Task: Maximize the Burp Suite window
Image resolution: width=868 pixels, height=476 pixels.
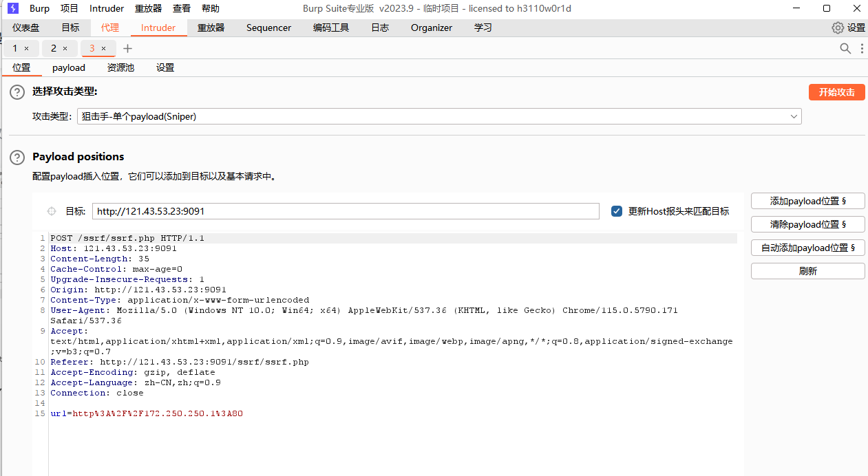Action: [827, 8]
